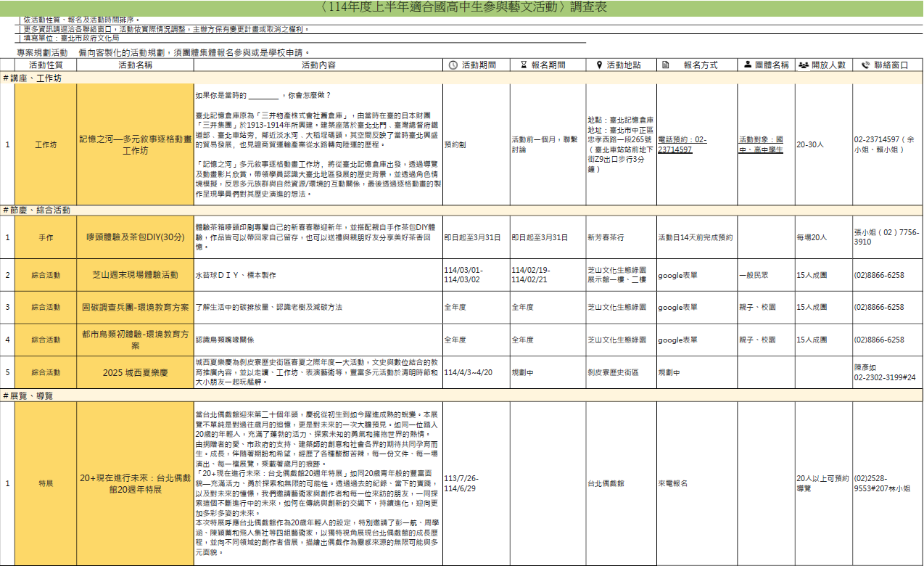This screenshot has width=924, height=566.
Task: Click the group icon beside 開放人數
Action: click(x=804, y=65)
